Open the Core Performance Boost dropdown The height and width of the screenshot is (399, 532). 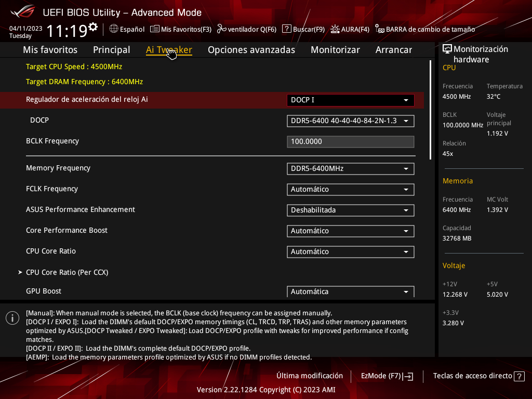coord(351,231)
